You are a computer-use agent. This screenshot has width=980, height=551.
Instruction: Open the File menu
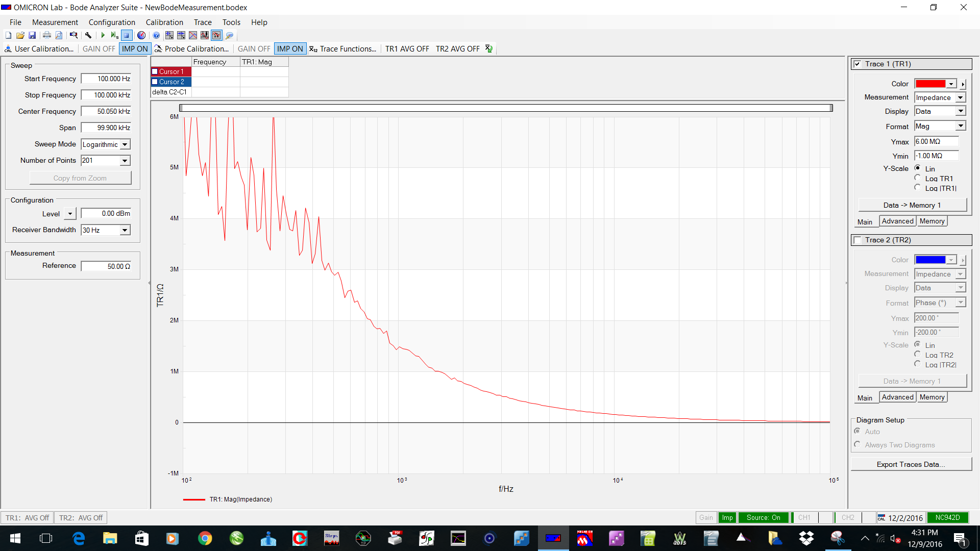pyautogui.click(x=15, y=22)
